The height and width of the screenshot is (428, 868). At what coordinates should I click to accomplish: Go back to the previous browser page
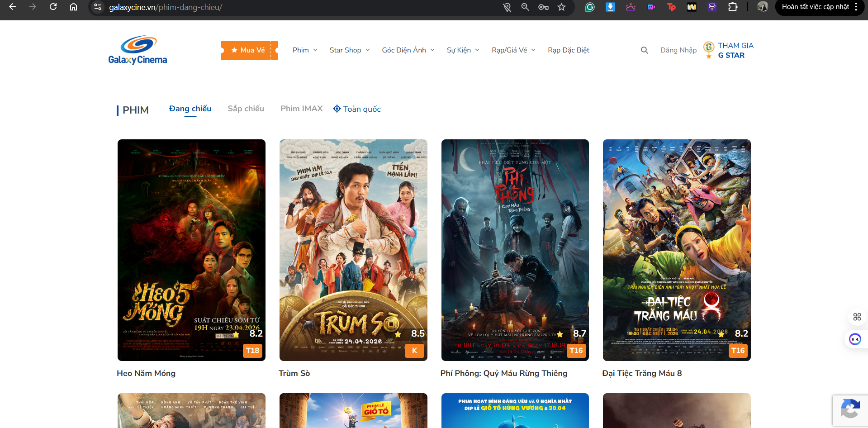12,7
